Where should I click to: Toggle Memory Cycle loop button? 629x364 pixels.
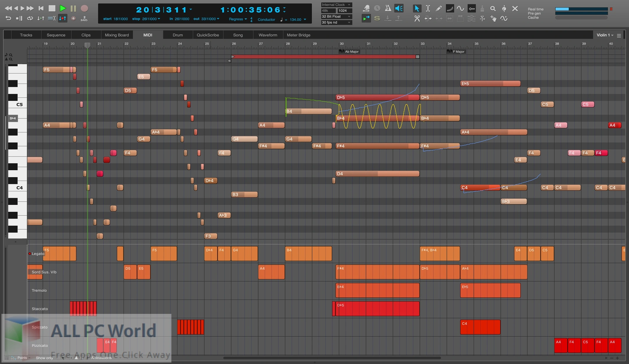(x=30, y=18)
